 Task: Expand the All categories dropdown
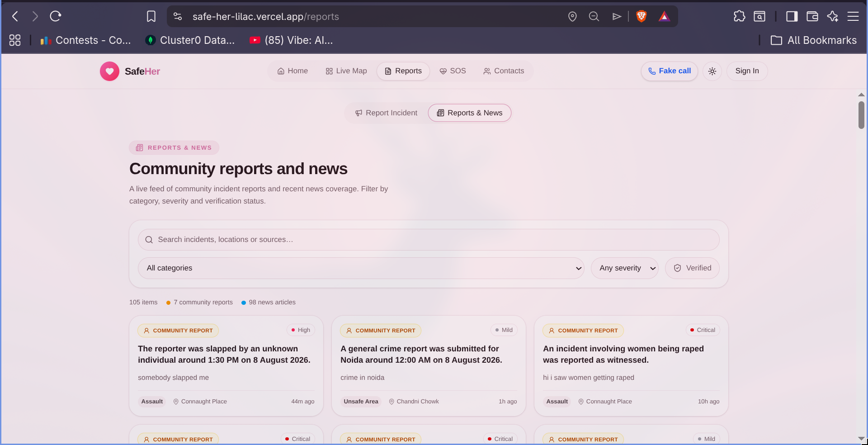coord(361,268)
